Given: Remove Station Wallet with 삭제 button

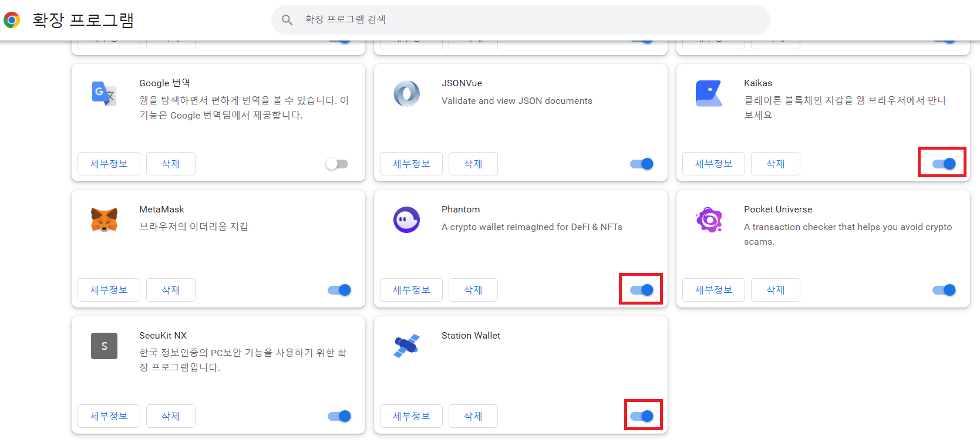Looking at the screenshot, I should 473,416.
